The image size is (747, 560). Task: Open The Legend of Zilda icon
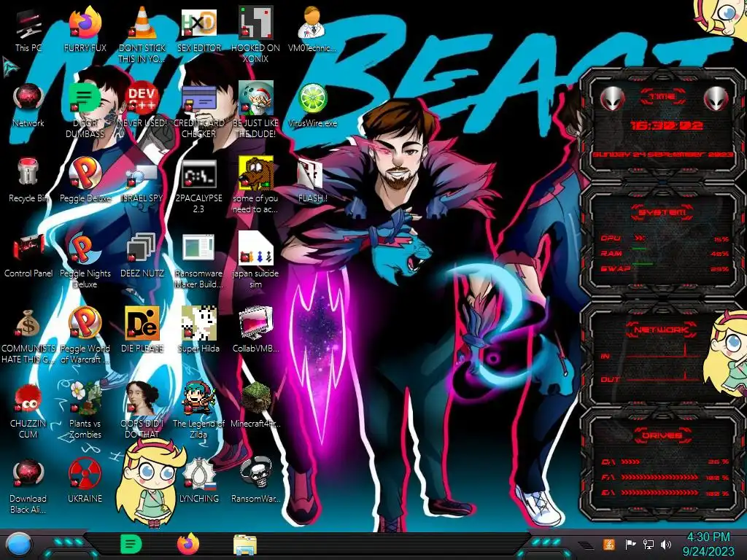click(198, 410)
